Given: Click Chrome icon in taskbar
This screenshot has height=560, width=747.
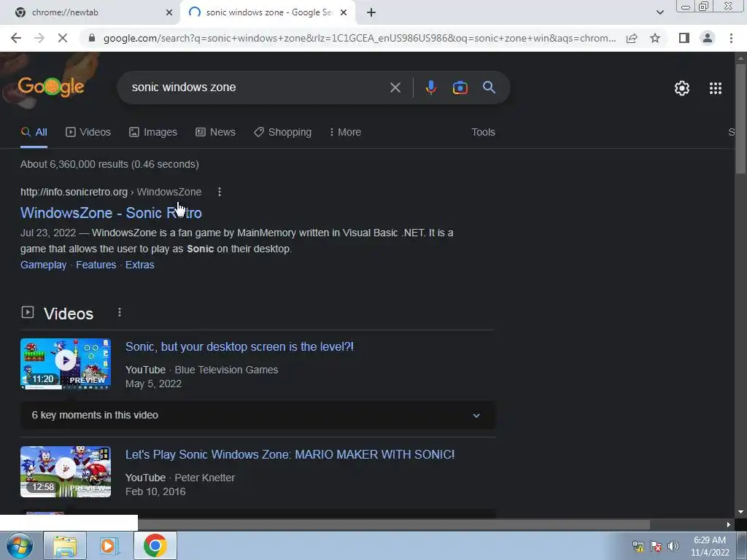Looking at the screenshot, I should pos(155,545).
